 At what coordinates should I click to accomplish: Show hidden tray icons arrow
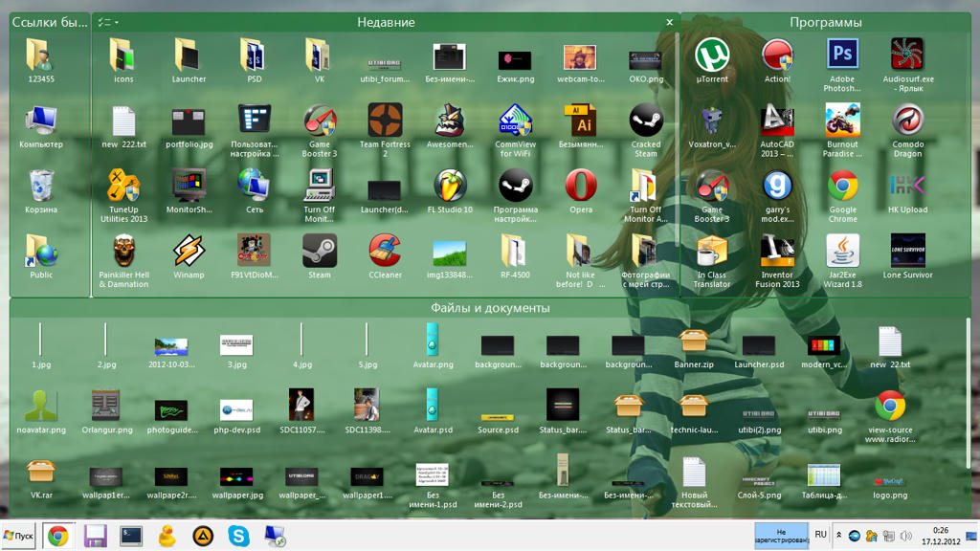coord(838,536)
